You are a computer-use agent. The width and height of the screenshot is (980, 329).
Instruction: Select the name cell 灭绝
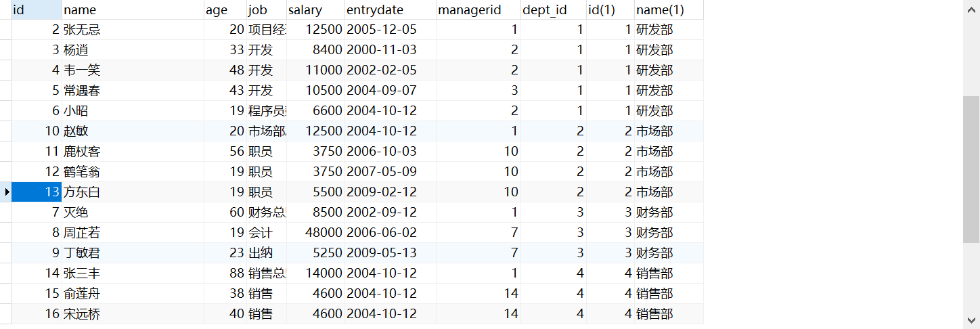tap(133, 213)
